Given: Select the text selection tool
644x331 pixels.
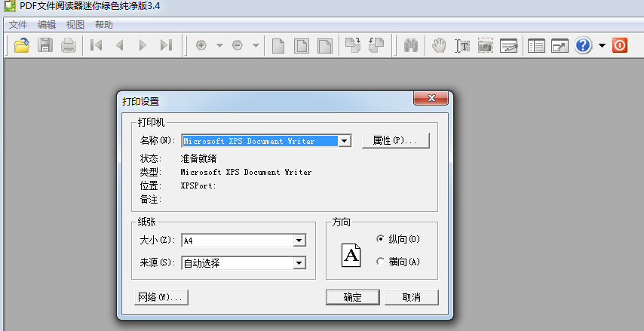Looking at the screenshot, I should 462,45.
